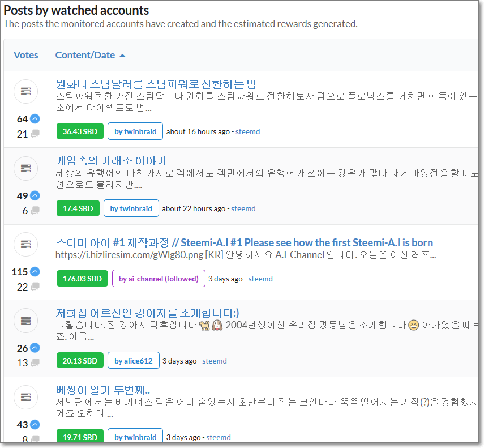Sort posts by Votes column
This screenshot has height=448, width=484.
(x=26, y=55)
